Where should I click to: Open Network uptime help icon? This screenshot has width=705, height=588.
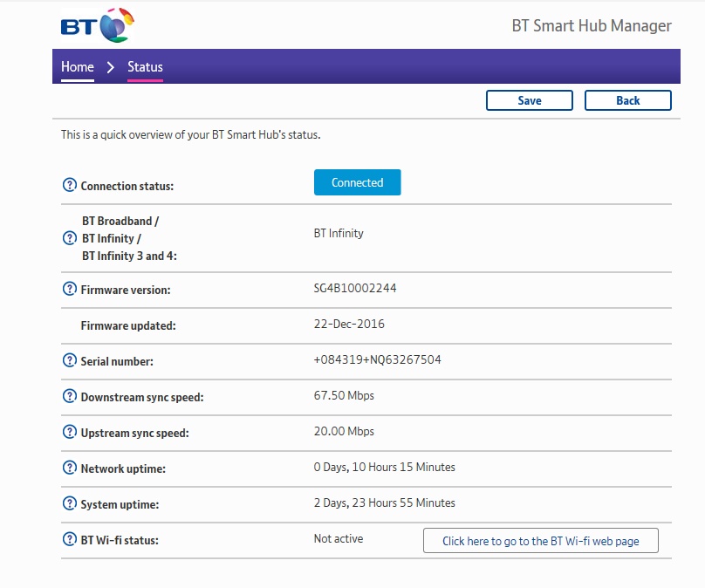[70, 468]
